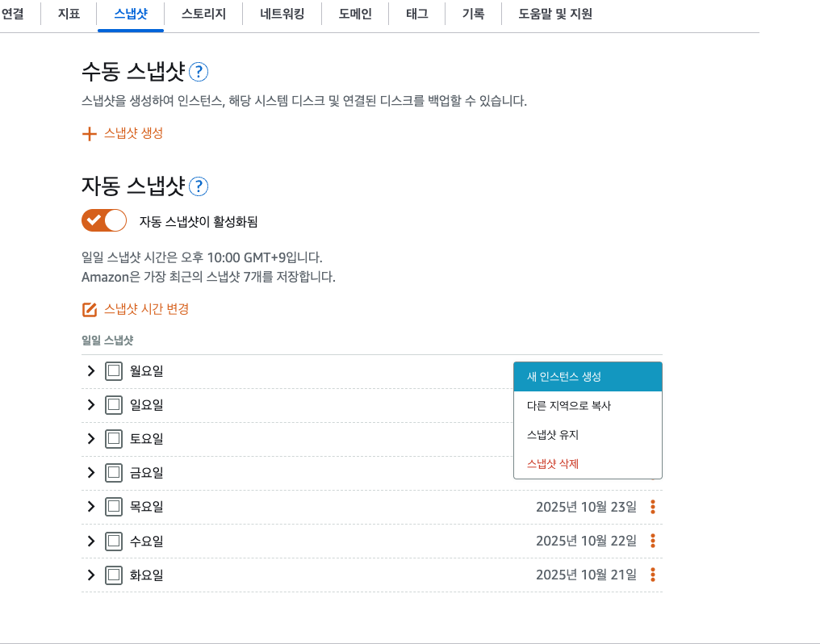Open actions menu for 화요일 snapshot
This screenshot has width=820, height=644.
click(652, 575)
